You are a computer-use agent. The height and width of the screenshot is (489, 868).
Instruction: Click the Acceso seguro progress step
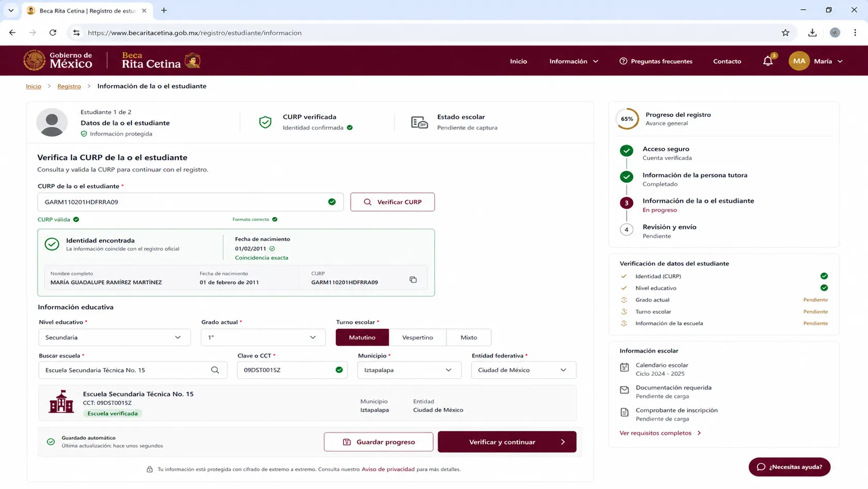point(666,153)
